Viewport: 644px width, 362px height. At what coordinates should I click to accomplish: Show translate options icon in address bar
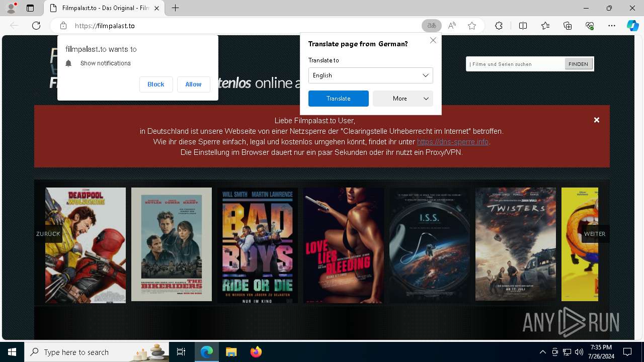[431, 26]
